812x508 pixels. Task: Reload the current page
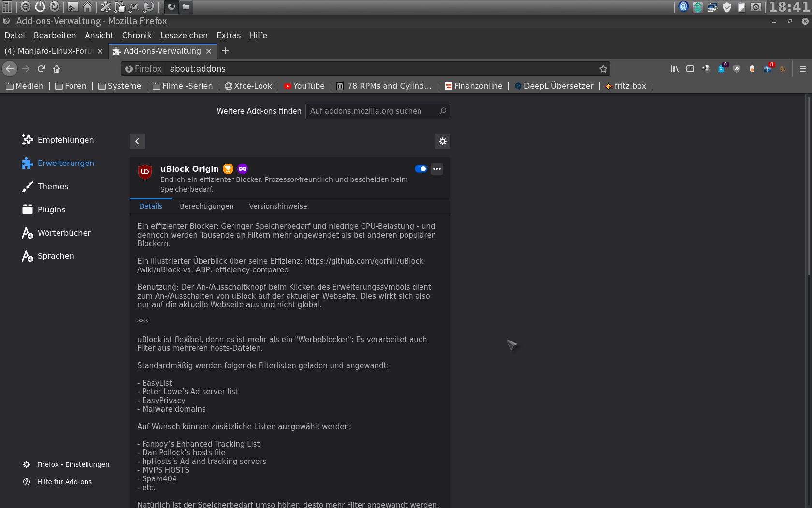pyautogui.click(x=41, y=69)
